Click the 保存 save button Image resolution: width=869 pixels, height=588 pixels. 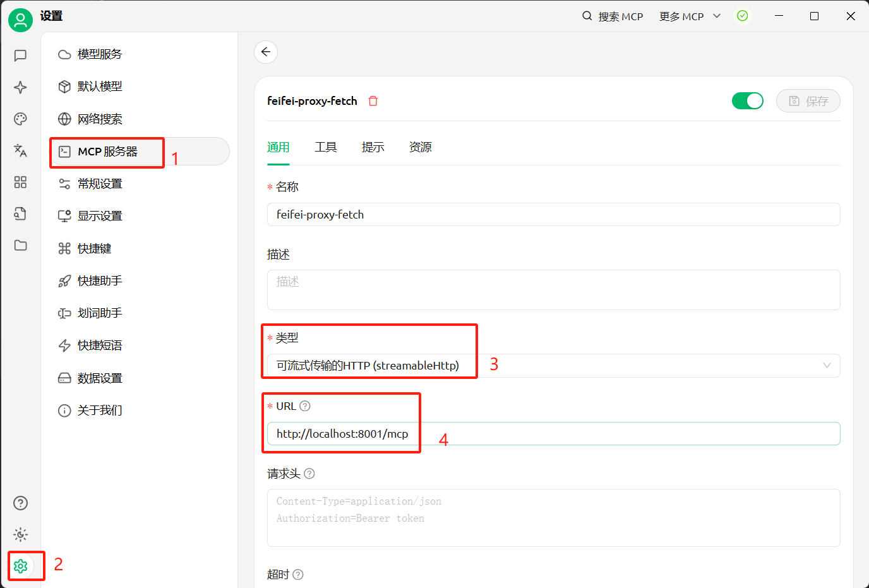pos(808,101)
